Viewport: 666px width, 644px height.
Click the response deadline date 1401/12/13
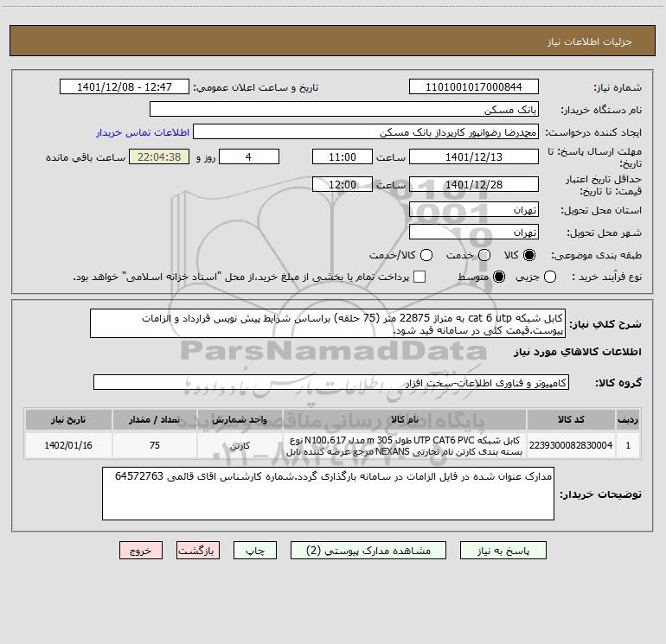tap(474, 156)
